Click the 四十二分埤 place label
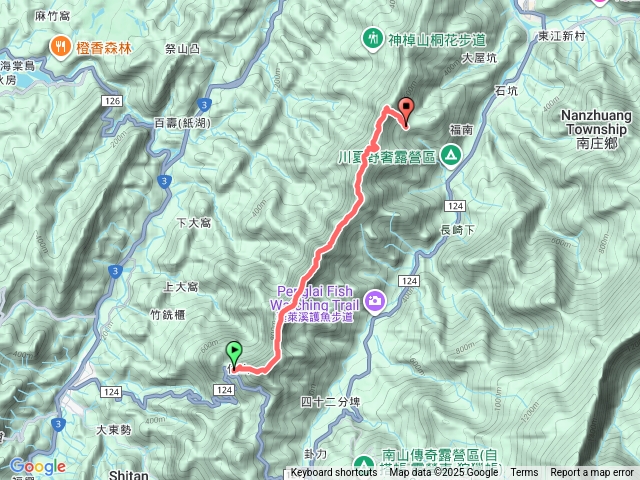The image size is (640, 480). pos(331,402)
